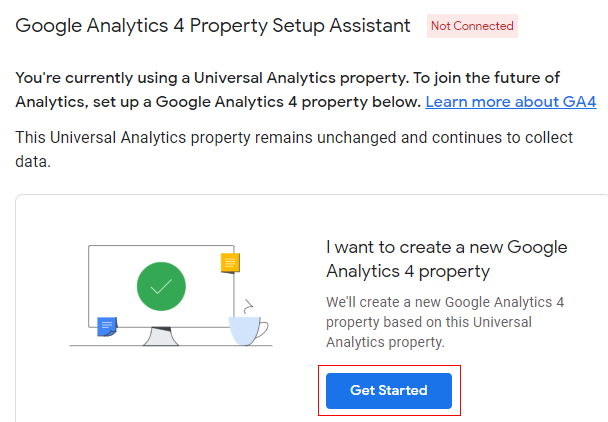The width and height of the screenshot is (608, 422).
Task: Click the green checkmark circle icon
Action: coord(161,288)
